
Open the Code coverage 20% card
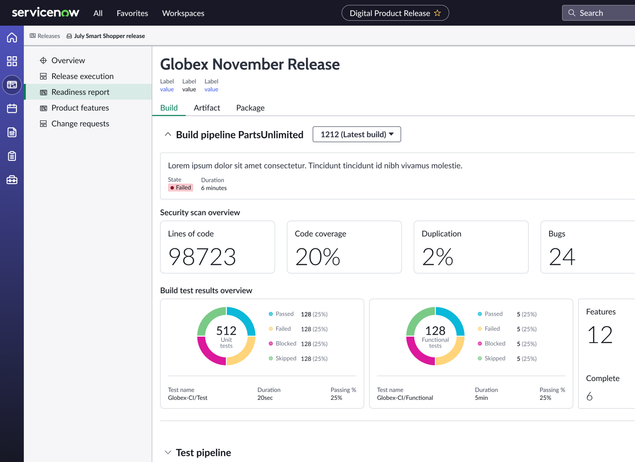[x=344, y=247]
